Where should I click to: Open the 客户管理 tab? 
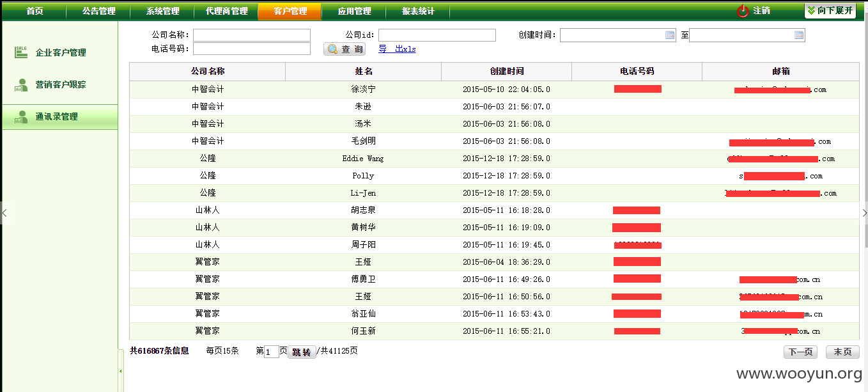[290, 11]
